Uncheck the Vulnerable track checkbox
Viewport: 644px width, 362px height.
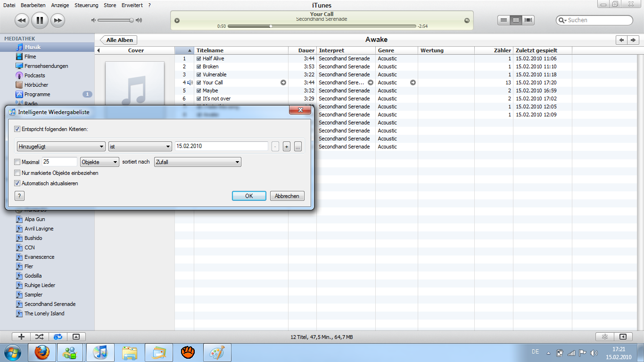199,74
